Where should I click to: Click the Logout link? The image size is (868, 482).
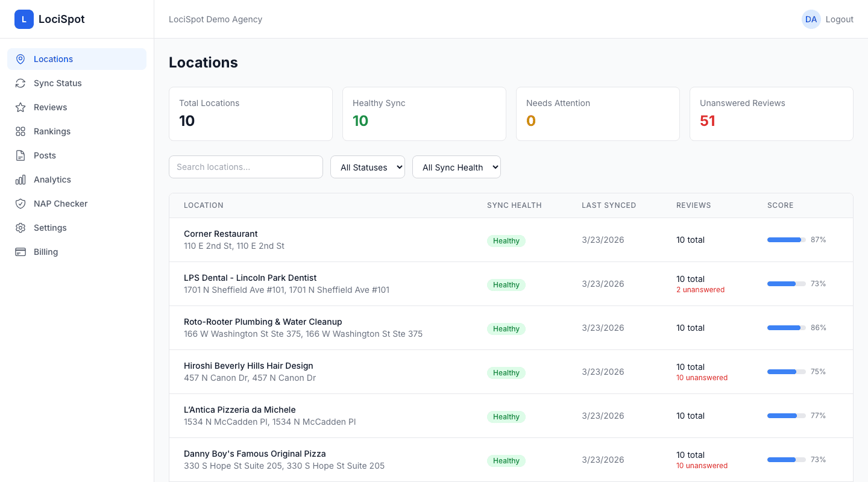tap(839, 19)
